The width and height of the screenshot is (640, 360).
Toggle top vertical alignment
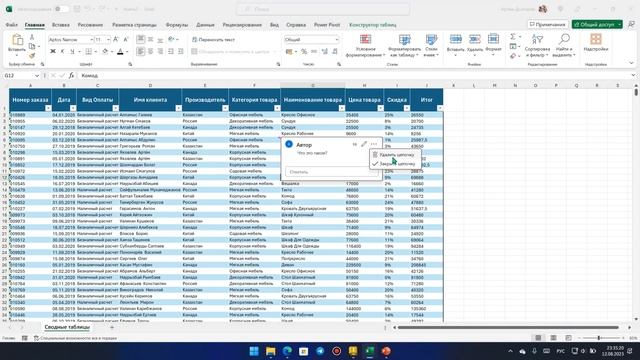(x=140, y=40)
